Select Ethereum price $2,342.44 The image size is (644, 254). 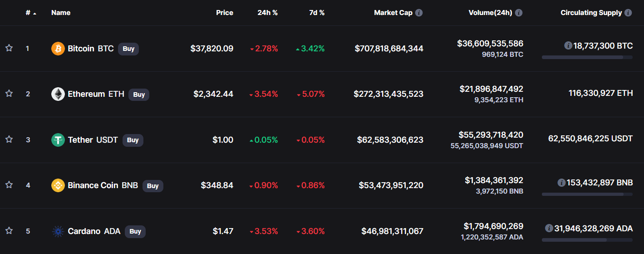click(x=213, y=94)
